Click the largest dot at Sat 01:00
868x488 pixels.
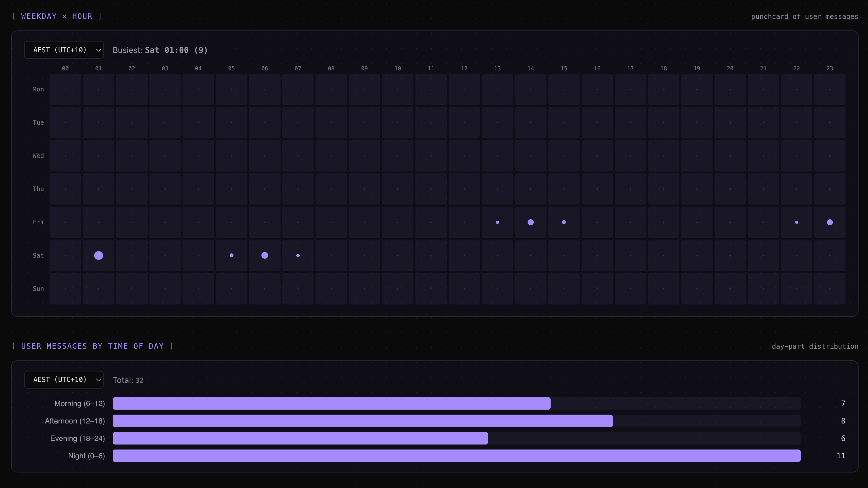(x=98, y=255)
